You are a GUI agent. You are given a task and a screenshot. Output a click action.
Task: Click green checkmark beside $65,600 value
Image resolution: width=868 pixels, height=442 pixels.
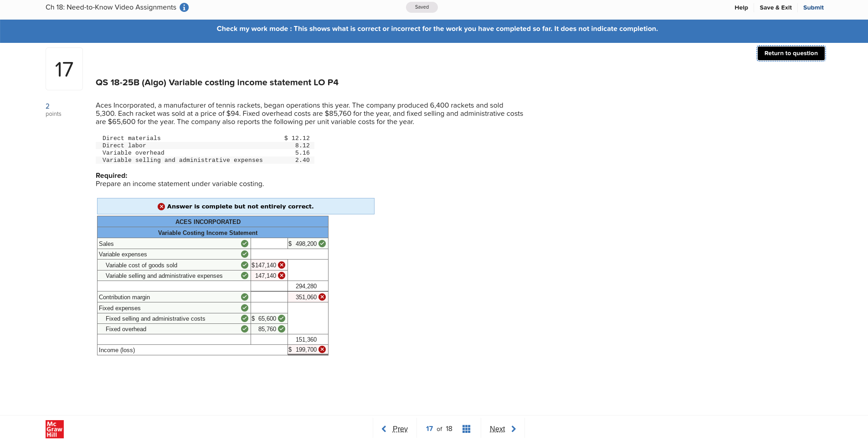[x=282, y=318]
